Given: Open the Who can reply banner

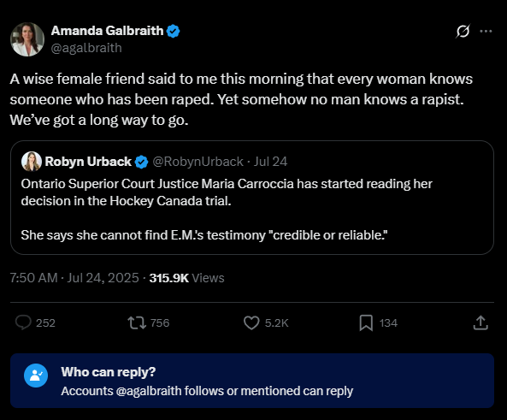Looking at the screenshot, I should 252,381.
